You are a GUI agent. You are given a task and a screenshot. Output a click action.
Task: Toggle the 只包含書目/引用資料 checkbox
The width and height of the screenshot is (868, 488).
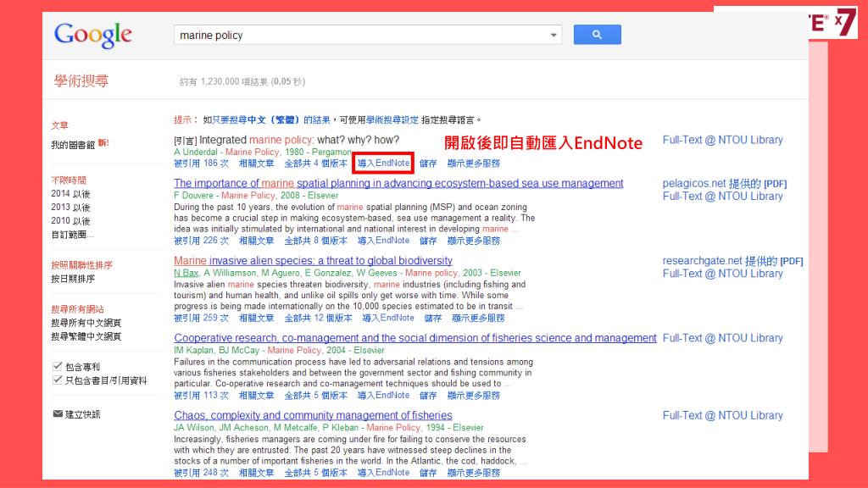pyautogui.click(x=57, y=380)
